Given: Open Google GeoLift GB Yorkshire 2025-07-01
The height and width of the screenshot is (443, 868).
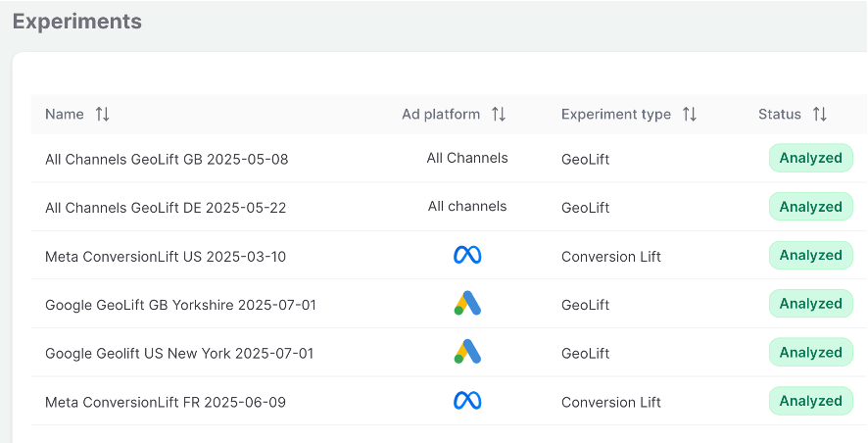Looking at the screenshot, I should [180, 305].
